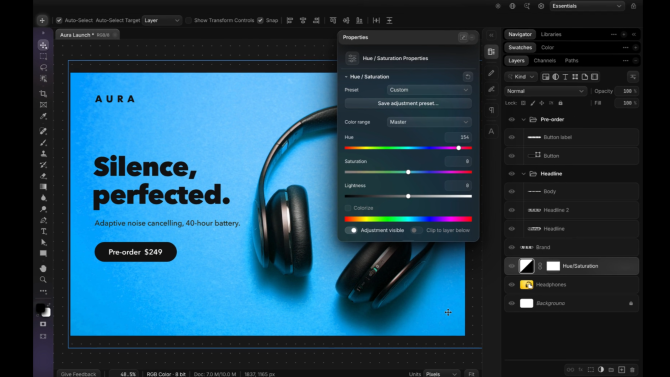The height and width of the screenshot is (377, 670).
Task: Select the Lasso tool
Action: pos(43,68)
